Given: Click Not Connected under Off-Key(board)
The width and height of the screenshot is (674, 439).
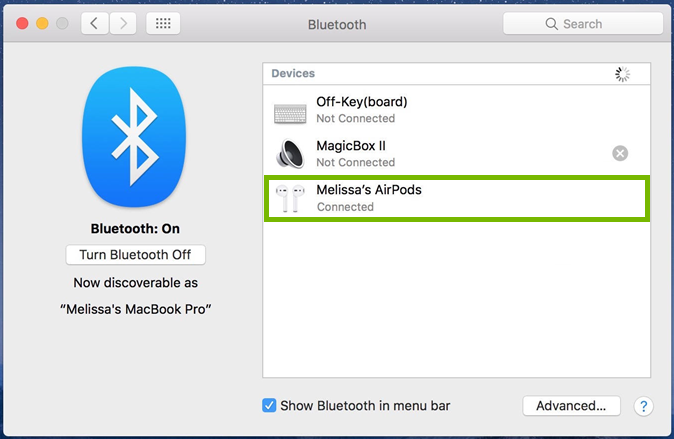Looking at the screenshot, I should coord(355,118).
